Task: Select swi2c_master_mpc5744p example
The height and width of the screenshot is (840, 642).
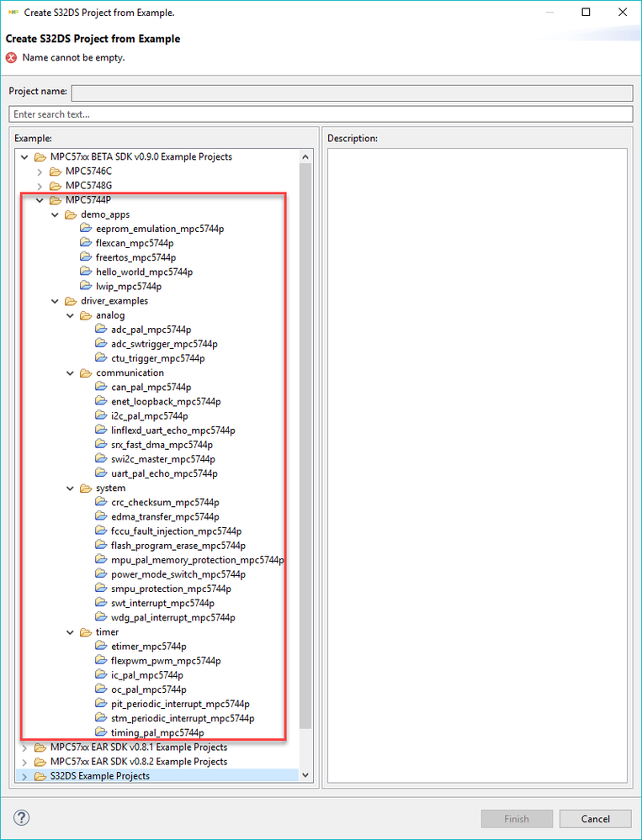Action: click(163, 459)
